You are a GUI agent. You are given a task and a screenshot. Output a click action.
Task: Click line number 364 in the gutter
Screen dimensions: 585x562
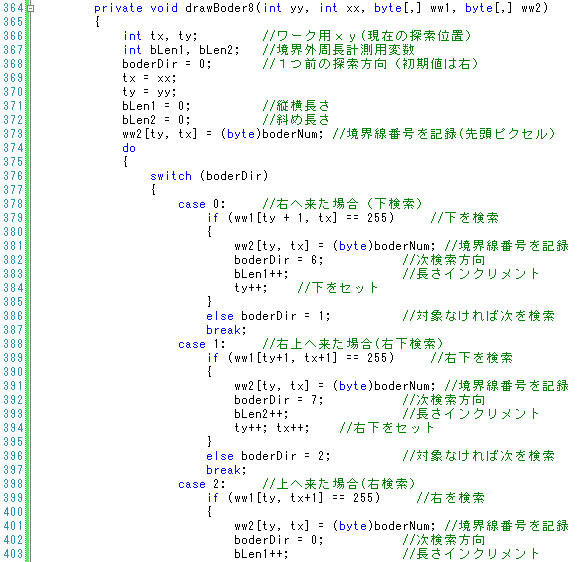click(x=13, y=8)
